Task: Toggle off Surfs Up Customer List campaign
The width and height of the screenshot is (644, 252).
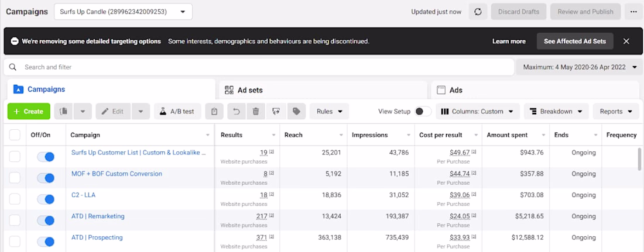Action: pos(46,156)
